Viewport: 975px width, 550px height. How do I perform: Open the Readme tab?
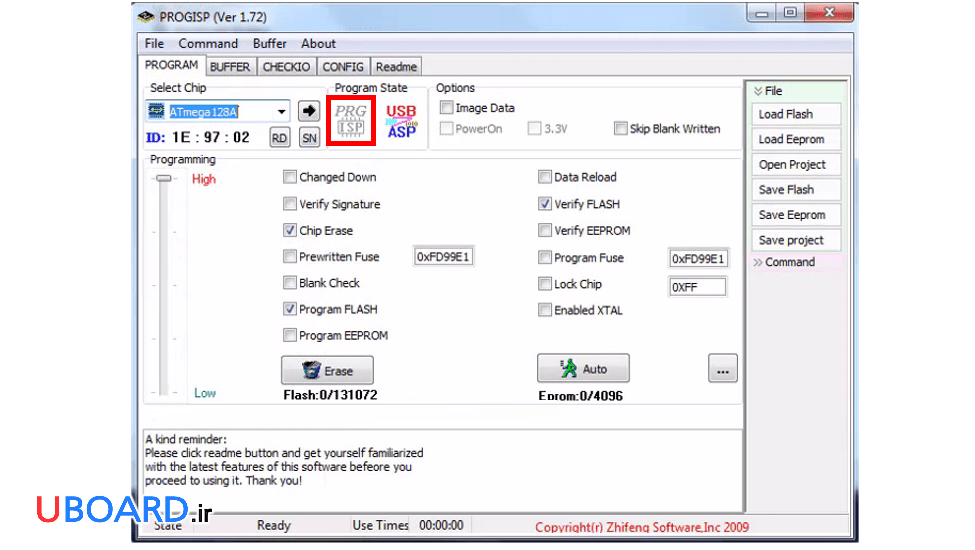coord(396,66)
